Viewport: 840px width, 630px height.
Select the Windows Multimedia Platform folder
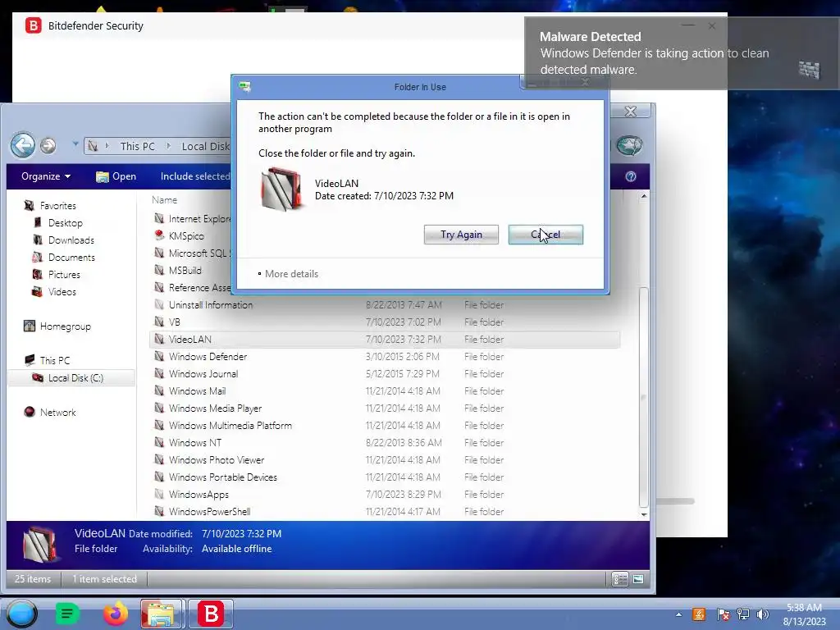point(231,426)
